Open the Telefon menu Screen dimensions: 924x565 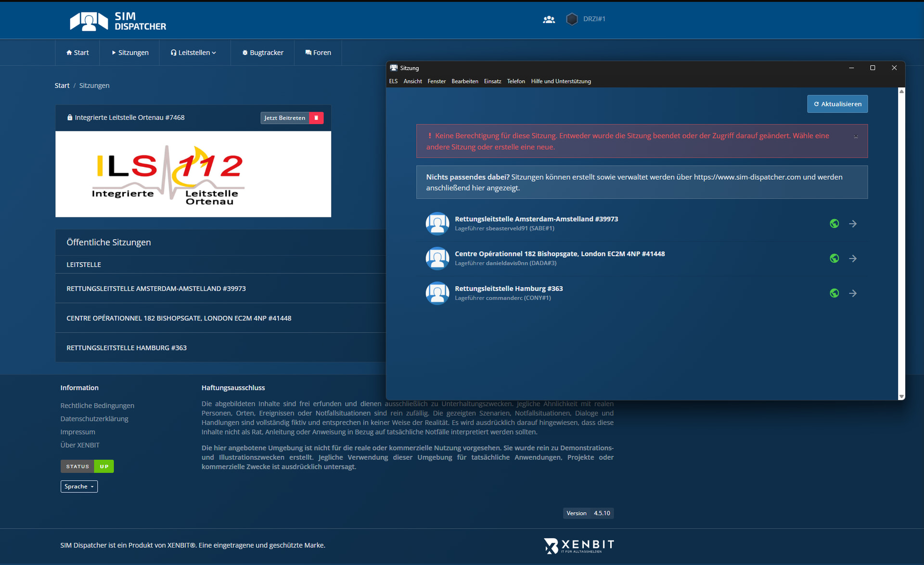[x=515, y=81]
